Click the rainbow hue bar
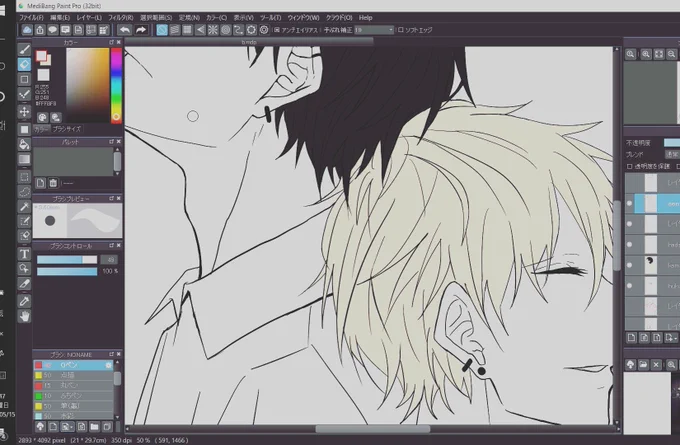Screen dimensions: 680x445 click(x=116, y=85)
